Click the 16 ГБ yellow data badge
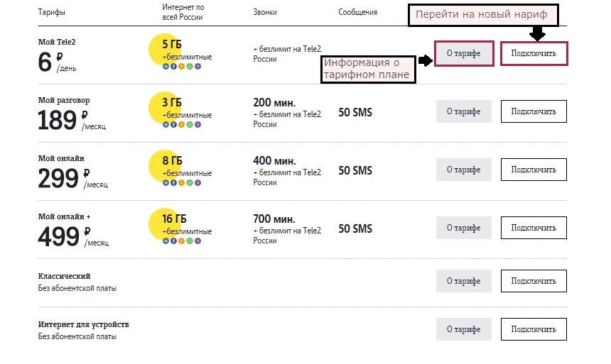Screen dimensions: 611x364 (x=166, y=224)
